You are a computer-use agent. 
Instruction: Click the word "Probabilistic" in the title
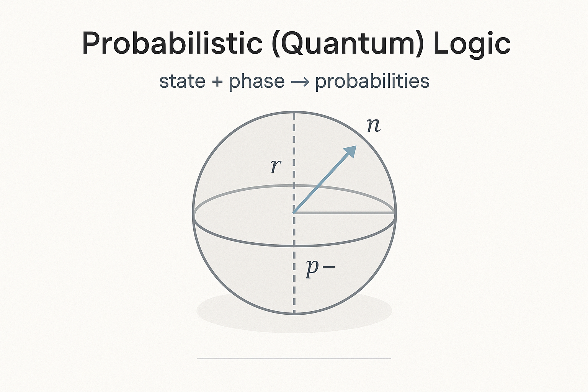pos(172,43)
